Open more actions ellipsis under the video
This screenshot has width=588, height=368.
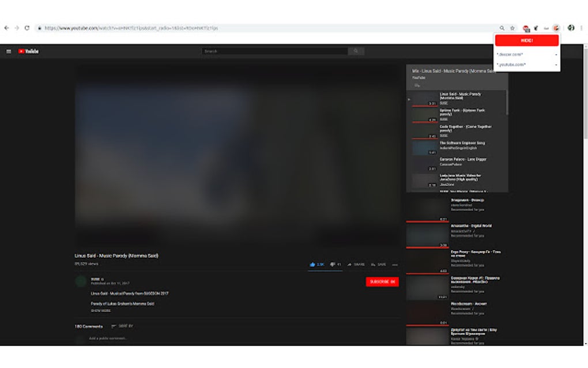(x=395, y=265)
